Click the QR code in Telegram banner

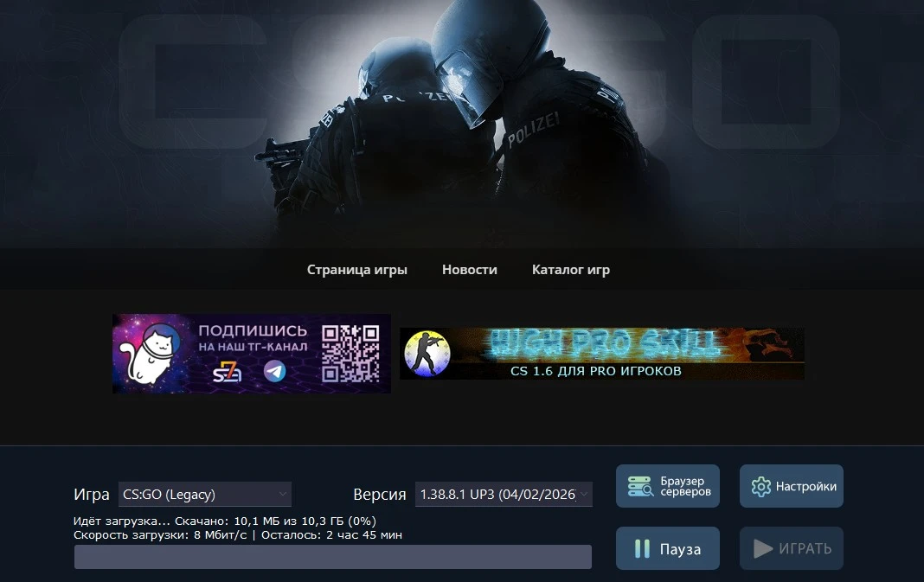(350, 354)
